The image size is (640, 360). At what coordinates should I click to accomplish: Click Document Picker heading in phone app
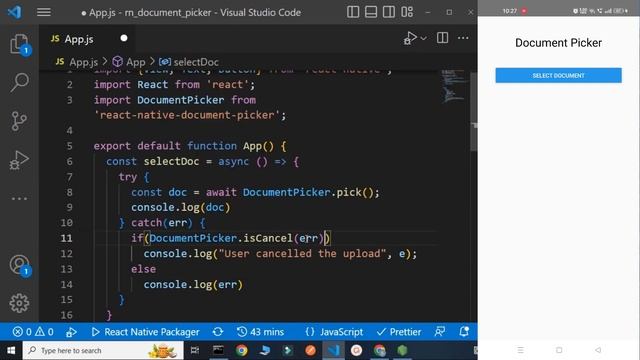[x=558, y=43]
